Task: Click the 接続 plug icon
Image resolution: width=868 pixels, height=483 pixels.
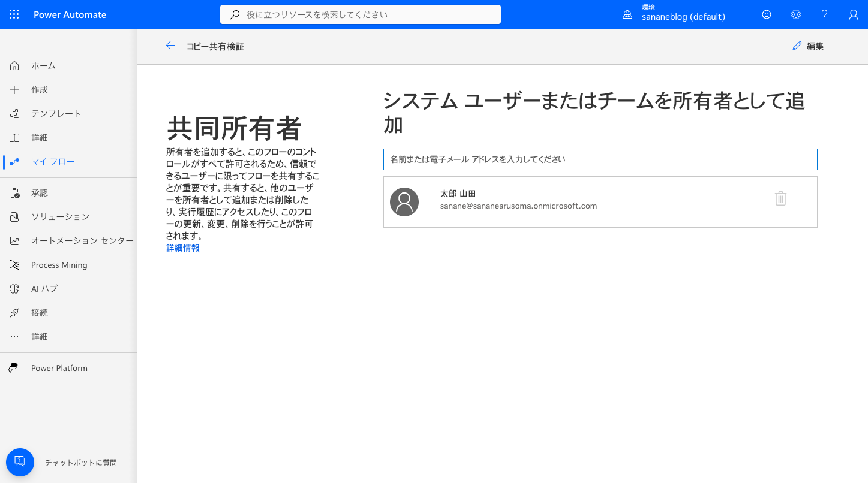Action: click(x=14, y=313)
